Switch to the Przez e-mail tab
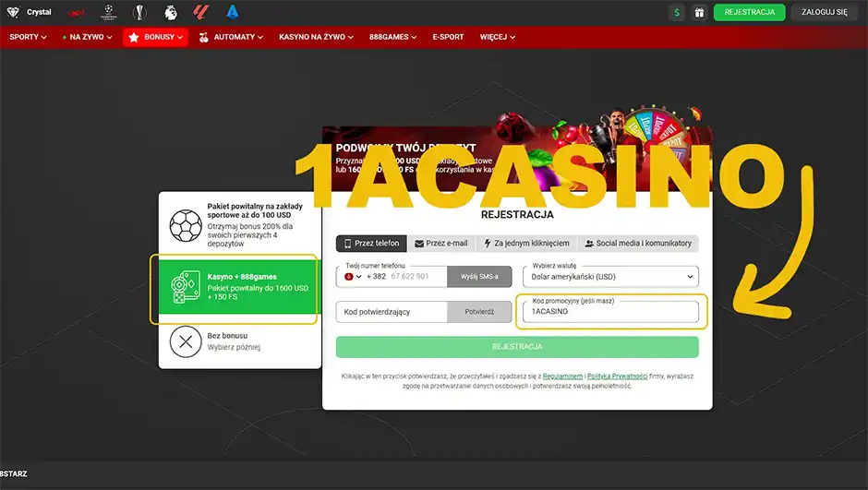Image resolution: width=868 pixels, height=490 pixels. [441, 244]
